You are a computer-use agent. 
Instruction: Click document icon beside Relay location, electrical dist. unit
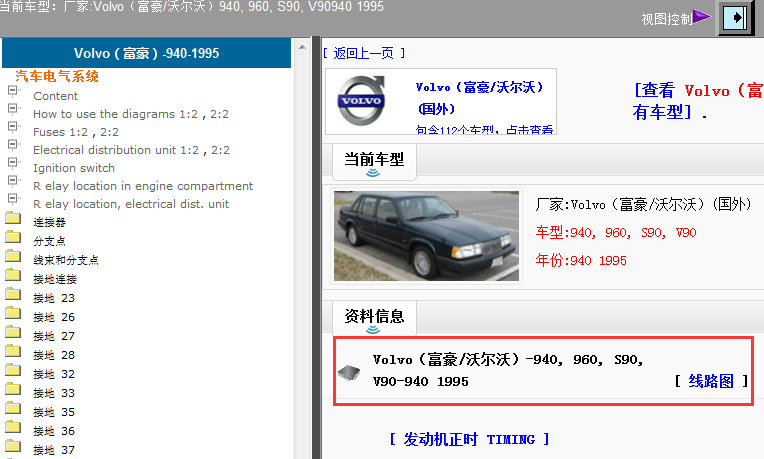coord(13,199)
